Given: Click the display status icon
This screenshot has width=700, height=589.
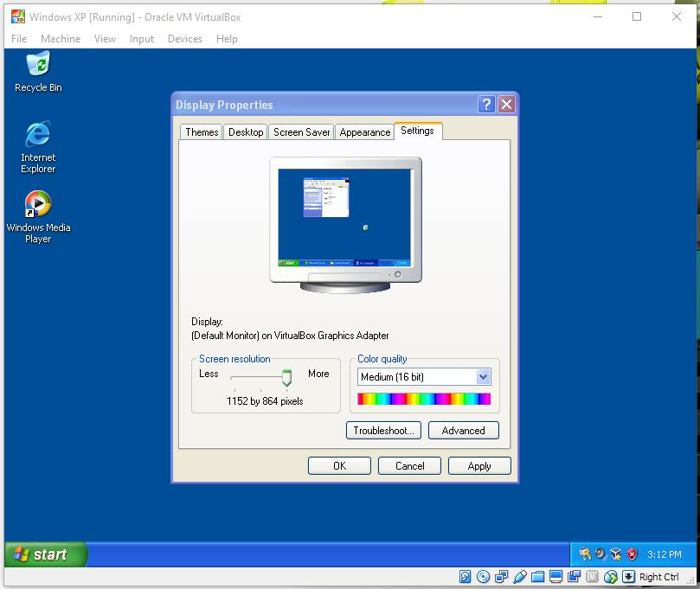Looking at the screenshot, I should pos(556,577).
